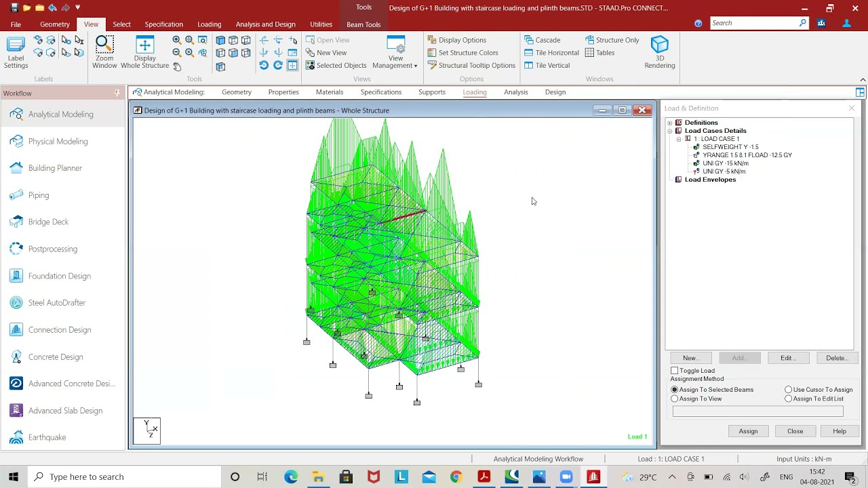The image size is (868, 488).
Task: Click the Close button in Load panel
Action: [x=795, y=431]
